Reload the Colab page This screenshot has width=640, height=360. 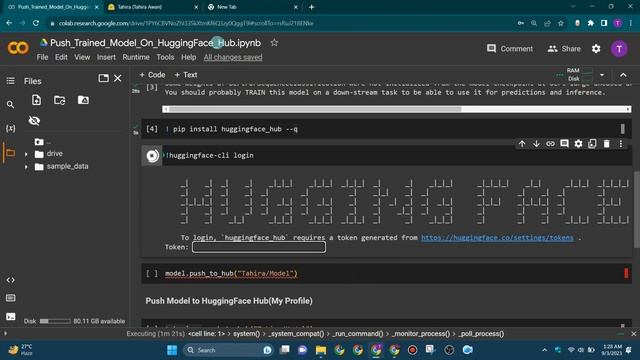click(36, 23)
